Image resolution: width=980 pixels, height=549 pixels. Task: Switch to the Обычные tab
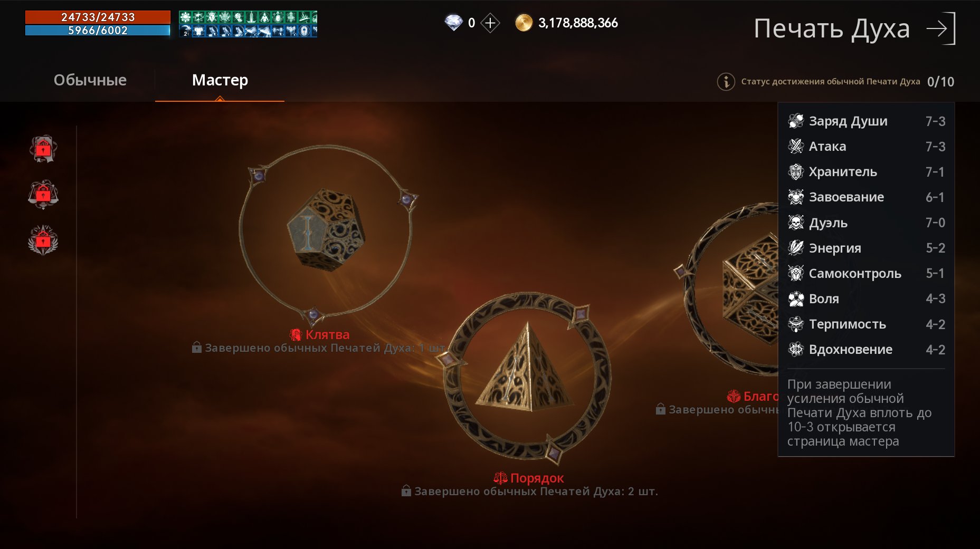tap(90, 80)
